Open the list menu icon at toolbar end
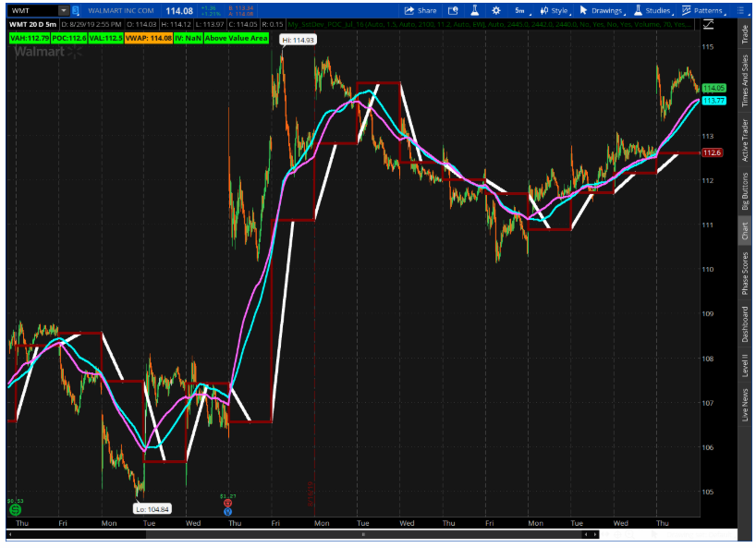The image size is (756, 548). [x=741, y=10]
